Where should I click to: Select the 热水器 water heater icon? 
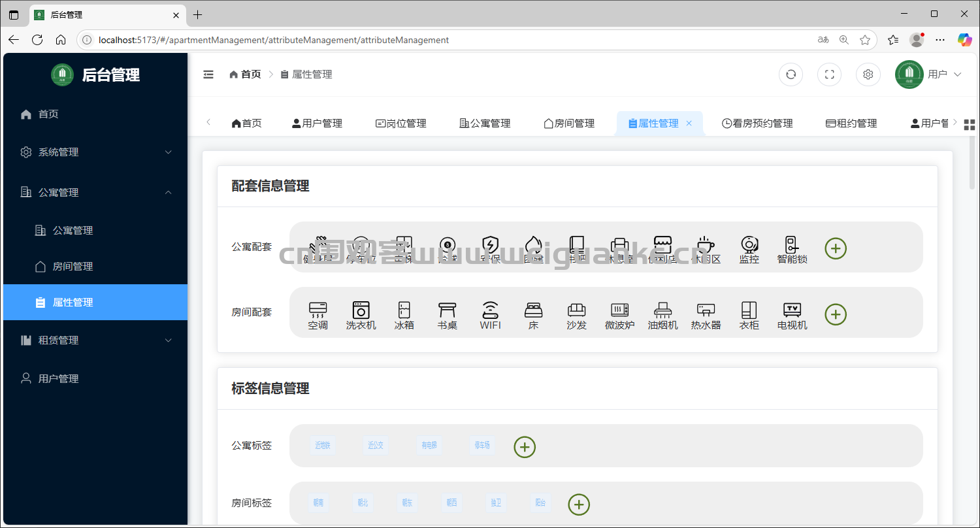706,309
